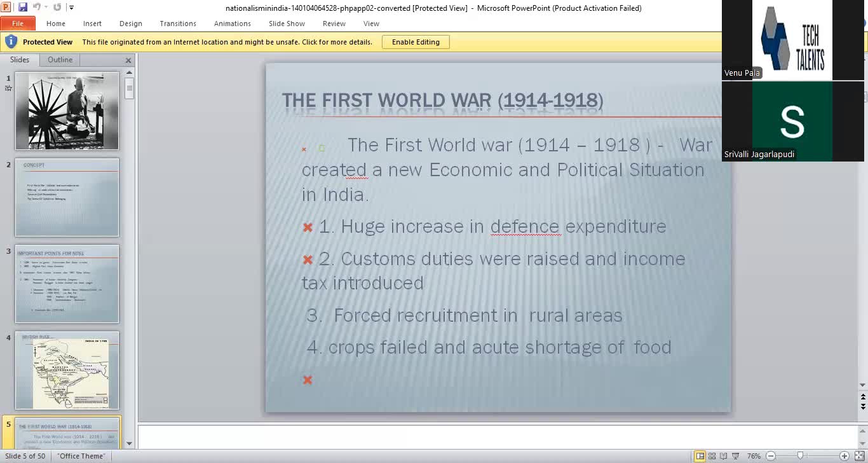This screenshot has height=463, width=868.
Task: Switch to Reading View icon
Action: 724,456
